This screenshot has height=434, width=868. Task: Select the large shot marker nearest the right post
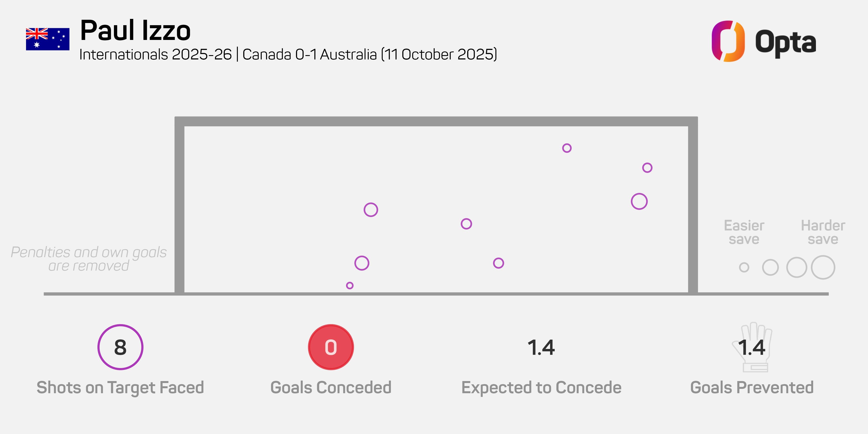(x=639, y=202)
